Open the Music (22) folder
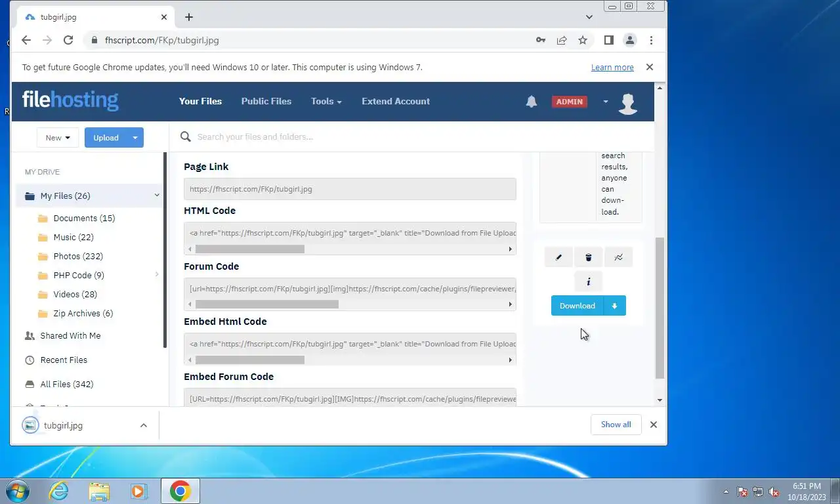The width and height of the screenshot is (840, 504). 73,237
